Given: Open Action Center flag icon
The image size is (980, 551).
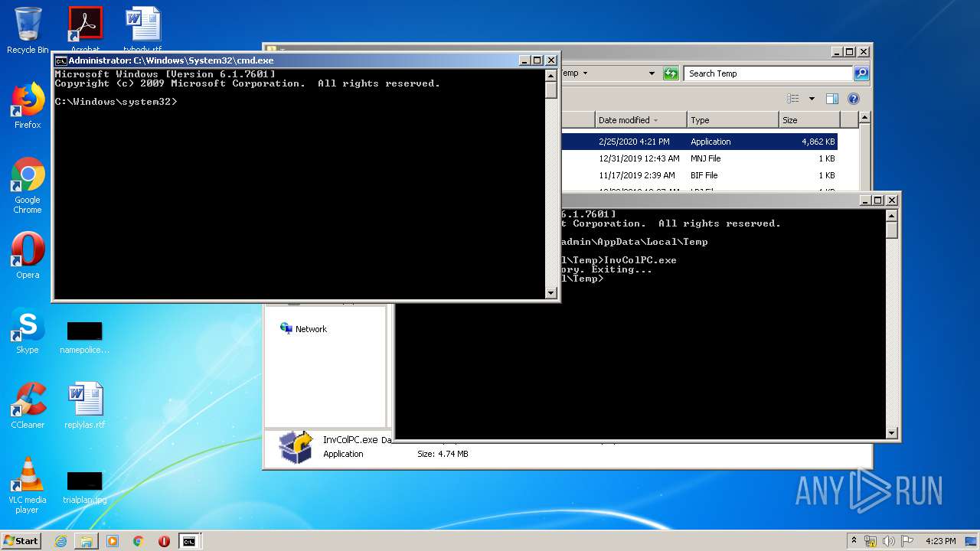Looking at the screenshot, I should click(906, 541).
